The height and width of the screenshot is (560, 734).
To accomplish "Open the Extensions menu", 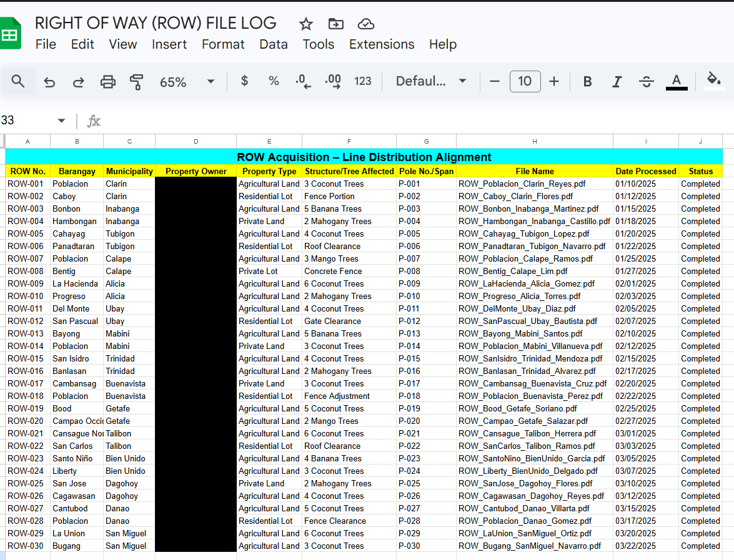I will coord(382,44).
